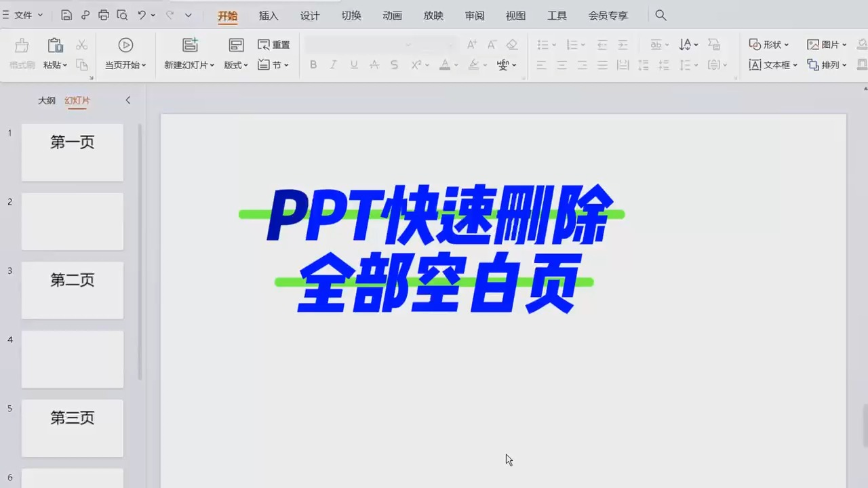Open the print icon in quick toolbar
Image resolution: width=868 pixels, height=488 pixels.
click(x=103, y=15)
